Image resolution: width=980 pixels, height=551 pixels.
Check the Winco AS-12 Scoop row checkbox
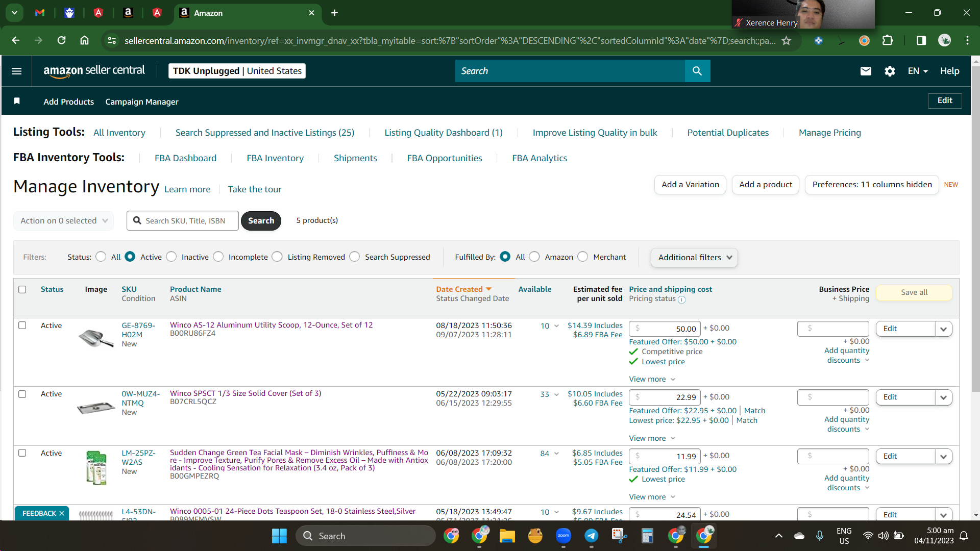pos(22,325)
